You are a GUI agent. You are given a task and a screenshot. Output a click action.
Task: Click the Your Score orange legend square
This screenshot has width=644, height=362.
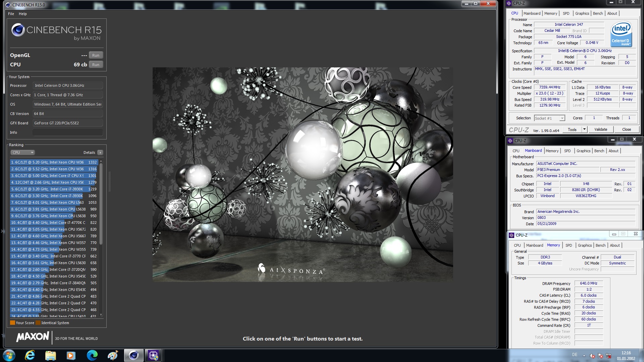[12, 323]
